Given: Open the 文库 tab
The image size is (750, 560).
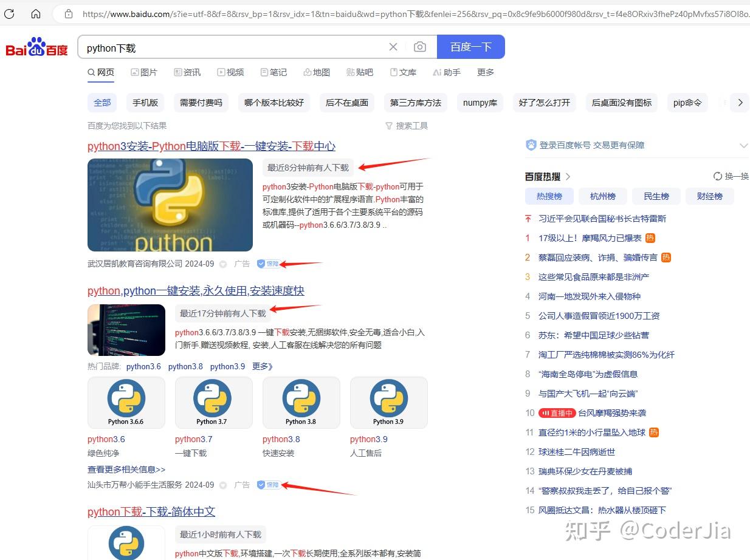Looking at the screenshot, I should [x=403, y=72].
